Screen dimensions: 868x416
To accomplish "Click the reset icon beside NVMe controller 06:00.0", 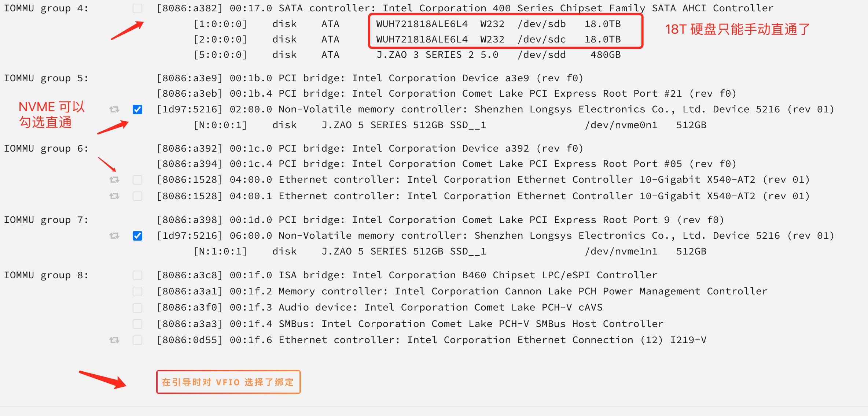I will (x=114, y=235).
